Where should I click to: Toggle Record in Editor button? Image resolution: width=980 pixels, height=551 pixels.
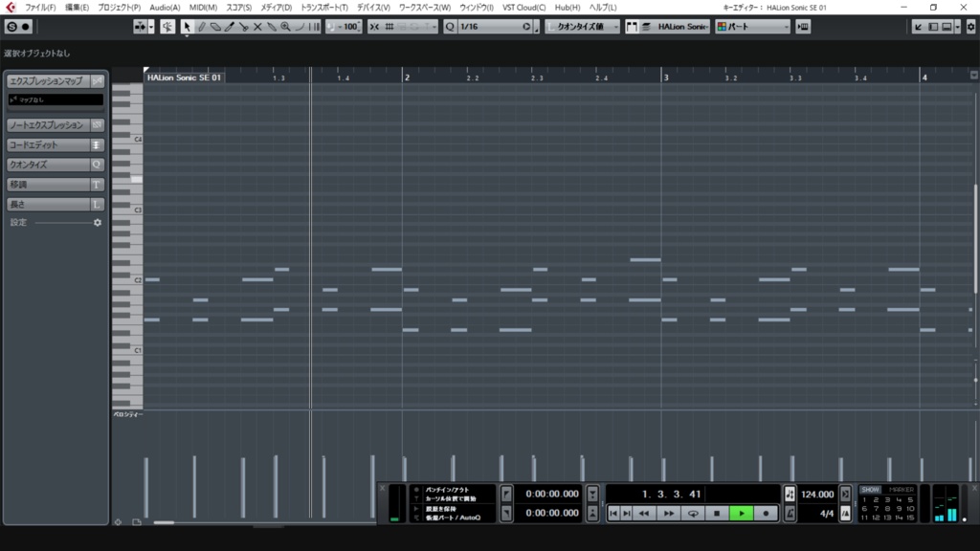tap(26, 27)
